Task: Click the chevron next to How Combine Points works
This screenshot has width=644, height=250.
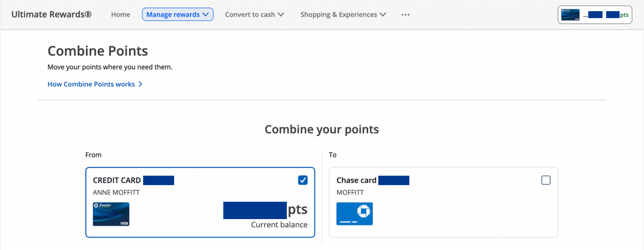Action: tap(140, 84)
